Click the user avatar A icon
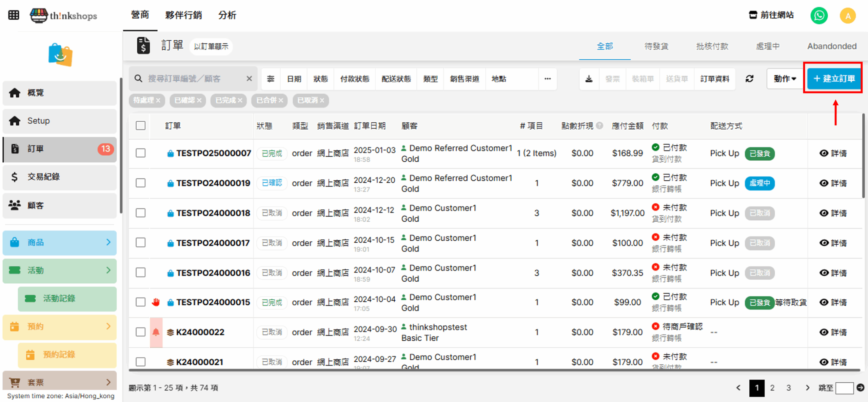 pyautogui.click(x=848, y=16)
